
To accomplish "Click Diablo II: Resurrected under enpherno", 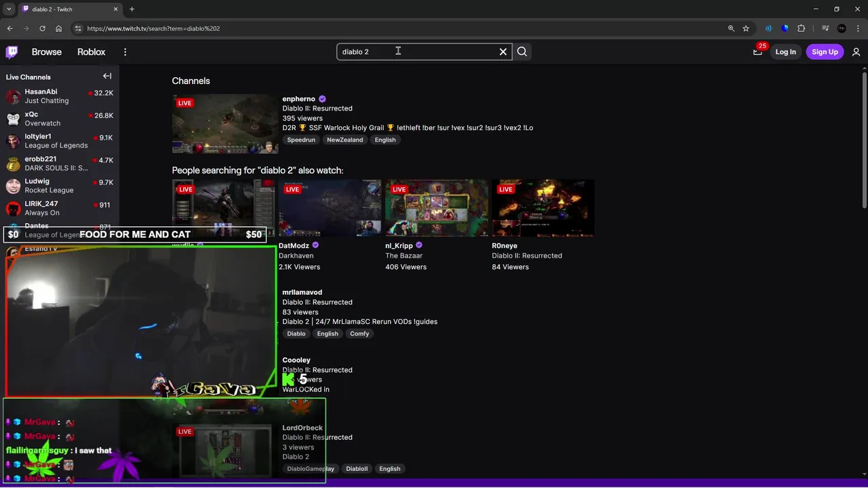I will 317,108.
